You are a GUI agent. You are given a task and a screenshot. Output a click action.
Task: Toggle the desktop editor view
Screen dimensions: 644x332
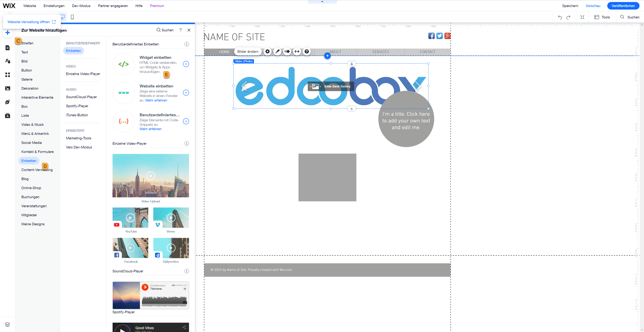(62, 17)
